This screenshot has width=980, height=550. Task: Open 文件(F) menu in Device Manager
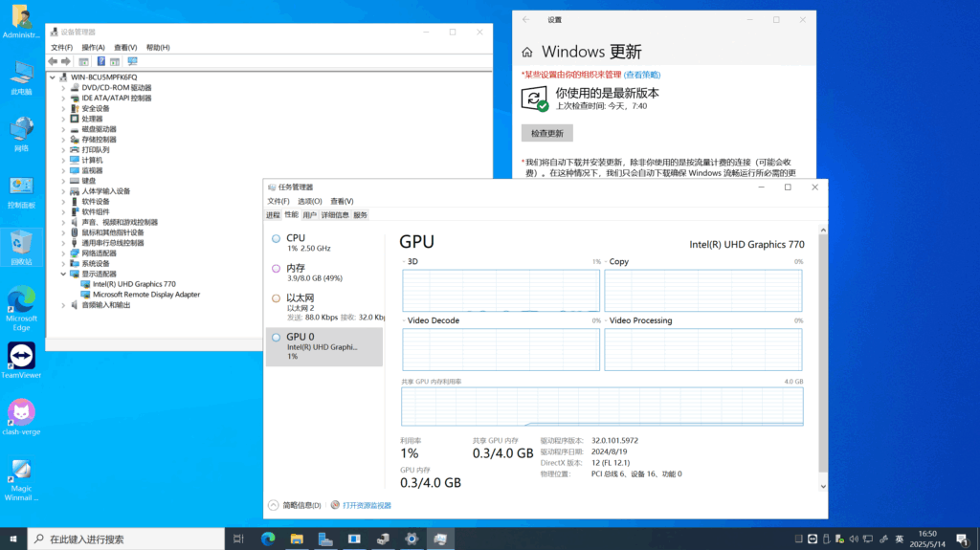coord(61,48)
